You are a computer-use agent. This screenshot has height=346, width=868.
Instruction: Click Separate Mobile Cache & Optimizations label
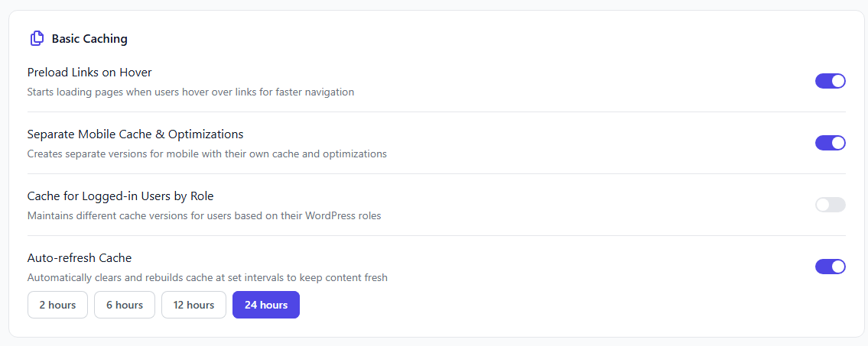135,134
